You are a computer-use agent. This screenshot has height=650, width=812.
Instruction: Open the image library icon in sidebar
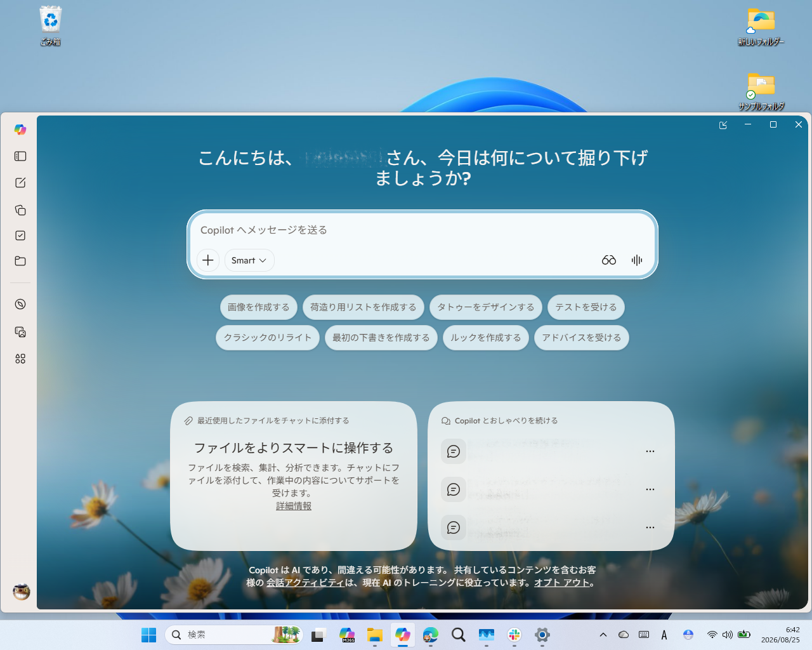click(20, 331)
